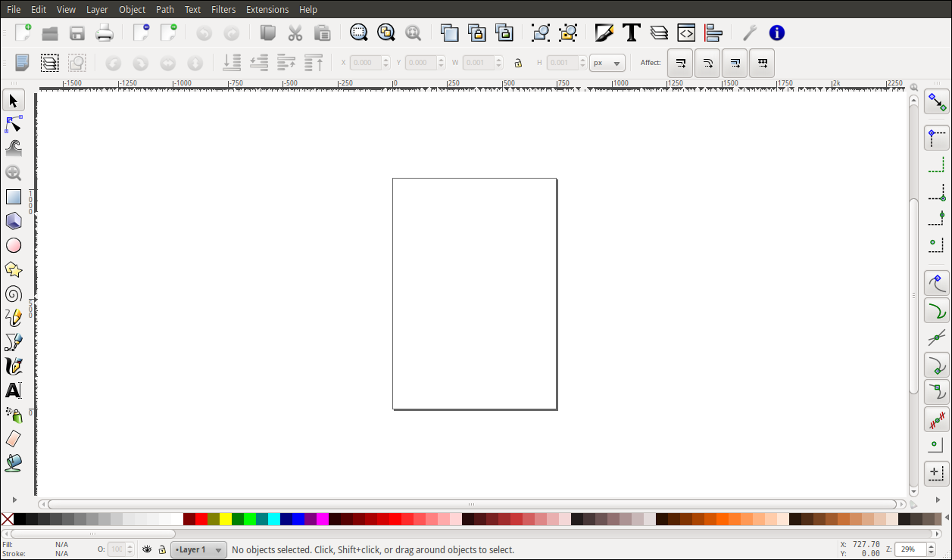The height and width of the screenshot is (560, 952).
Task: Open Fill and Stroke dialog
Action: (x=604, y=33)
